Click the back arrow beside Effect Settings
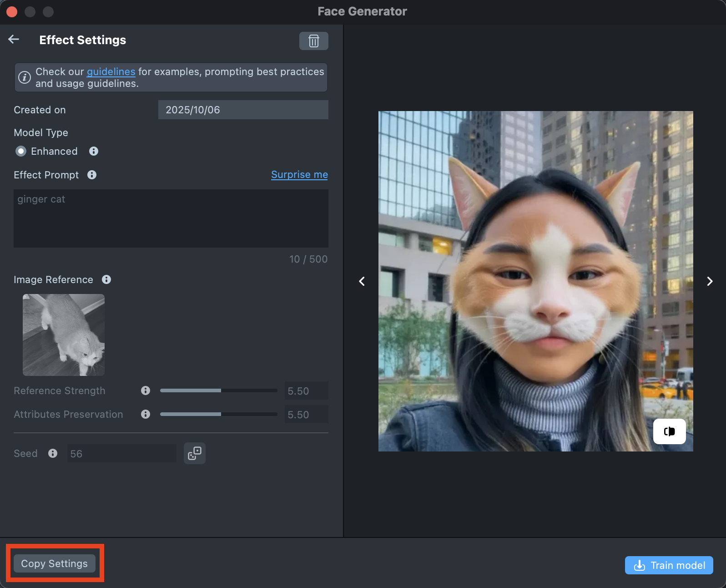 coord(14,40)
